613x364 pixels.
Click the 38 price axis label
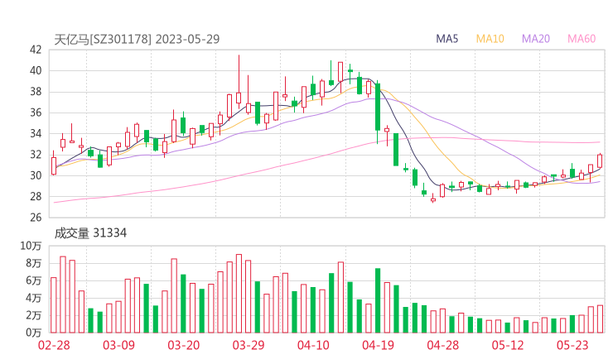pyautogui.click(x=36, y=92)
